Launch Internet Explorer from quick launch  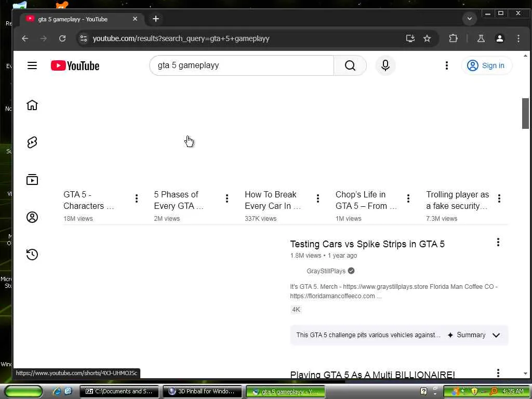coord(57,391)
